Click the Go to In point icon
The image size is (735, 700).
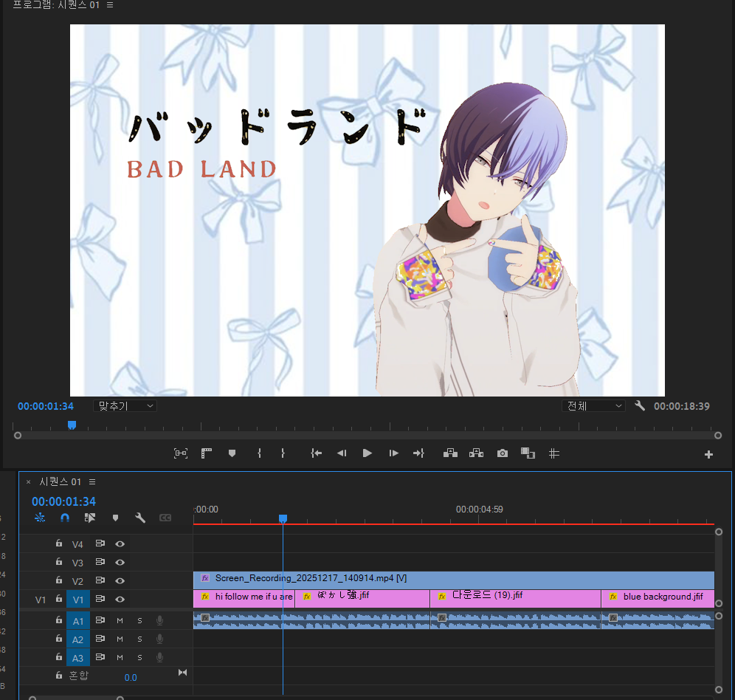coord(317,453)
